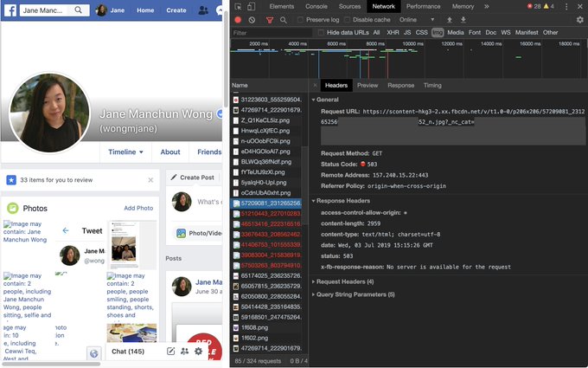Clear the network log with the clear icon
Image resolution: width=588 pixels, height=368 pixels.
252,20
